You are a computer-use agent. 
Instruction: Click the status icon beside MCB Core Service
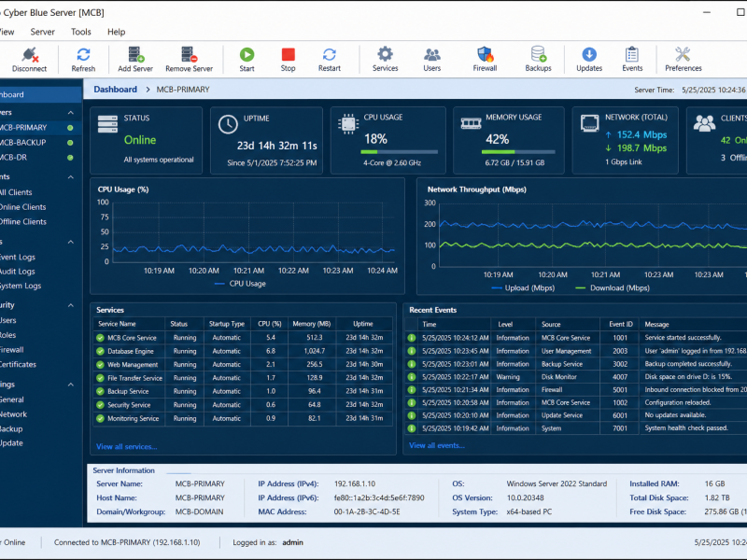pos(100,338)
